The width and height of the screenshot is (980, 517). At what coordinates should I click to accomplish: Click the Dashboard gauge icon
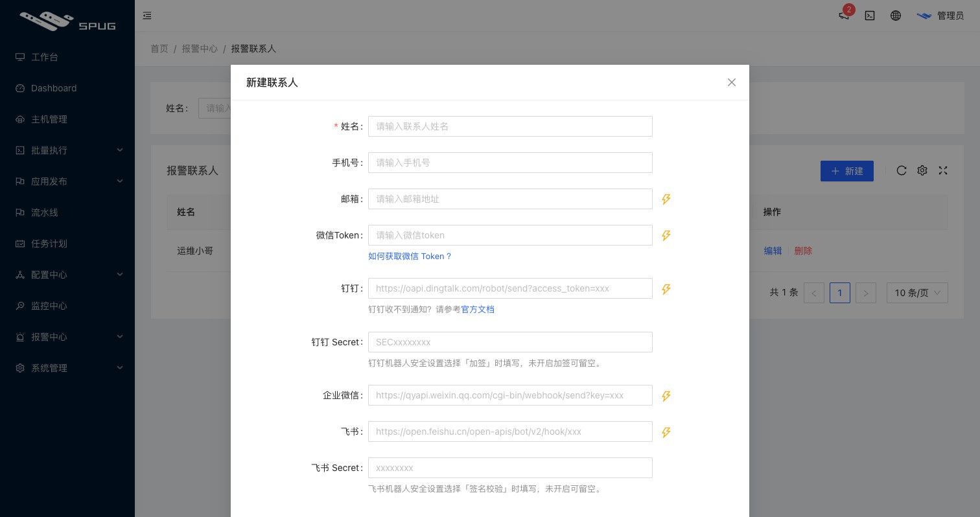point(20,88)
